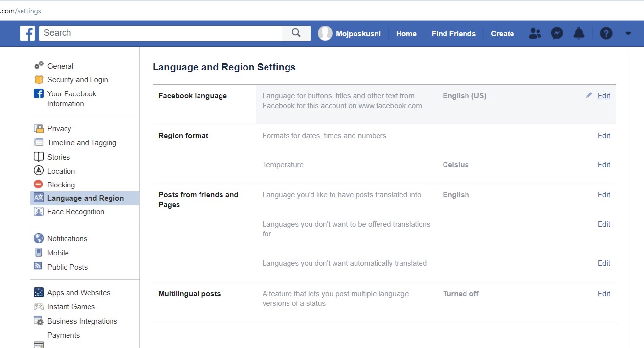
Task: Open the Create menu
Action: pos(502,34)
